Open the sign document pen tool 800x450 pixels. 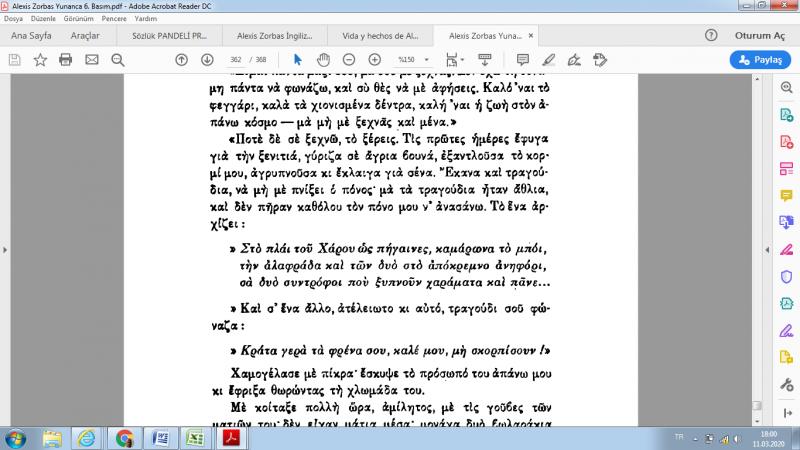[x=574, y=60]
